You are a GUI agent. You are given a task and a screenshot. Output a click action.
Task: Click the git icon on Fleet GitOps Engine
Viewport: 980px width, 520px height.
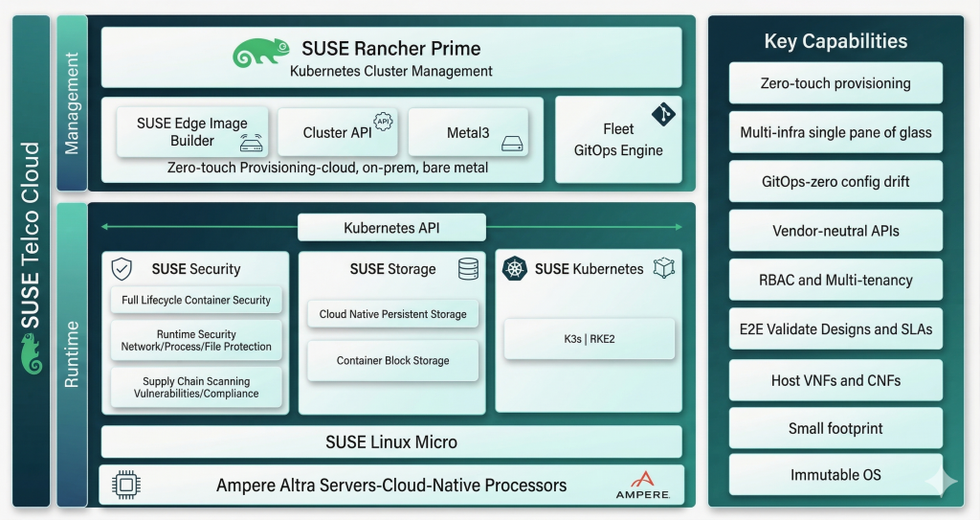(x=663, y=114)
